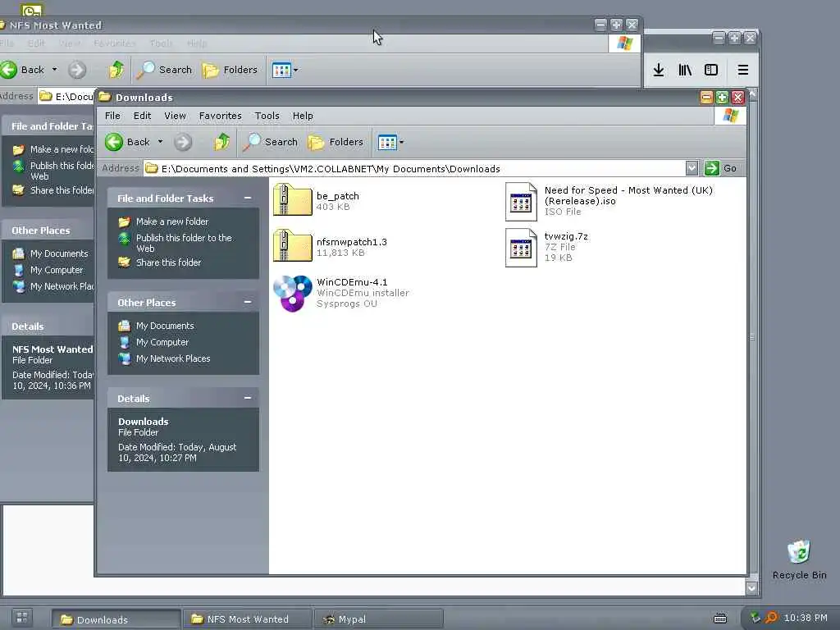Click Forward arrow in NFS Most Wanted window

[76, 70]
